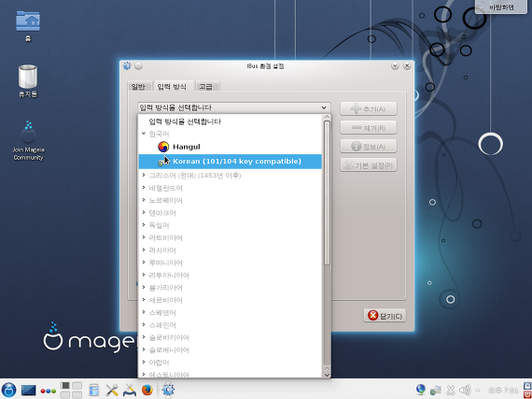The height and width of the screenshot is (399, 532).
Task: Expand the 루마니아어 language group
Action: pyautogui.click(x=144, y=263)
